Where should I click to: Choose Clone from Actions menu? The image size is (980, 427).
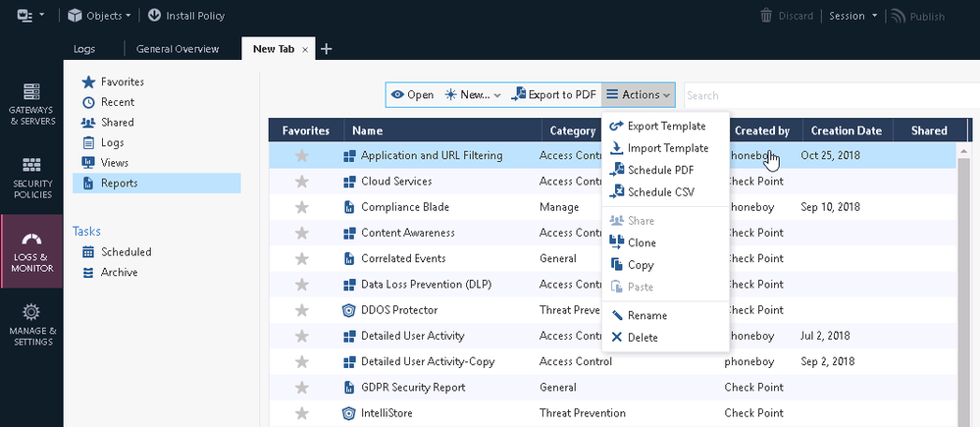[x=666, y=242]
